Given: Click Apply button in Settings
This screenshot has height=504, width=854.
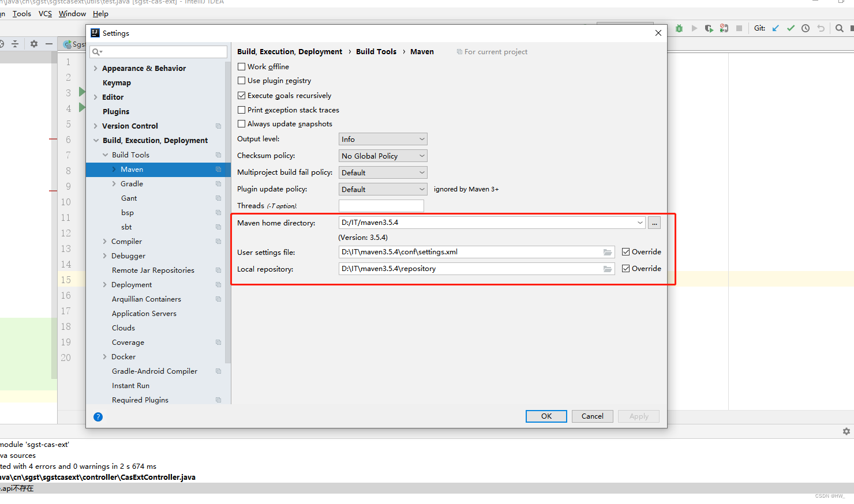Looking at the screenshot, I should 639,416.
